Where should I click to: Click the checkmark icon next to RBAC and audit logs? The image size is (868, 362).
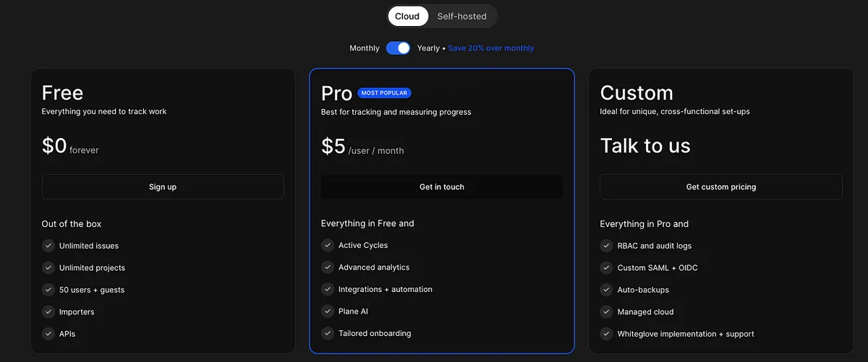[607, 246]
